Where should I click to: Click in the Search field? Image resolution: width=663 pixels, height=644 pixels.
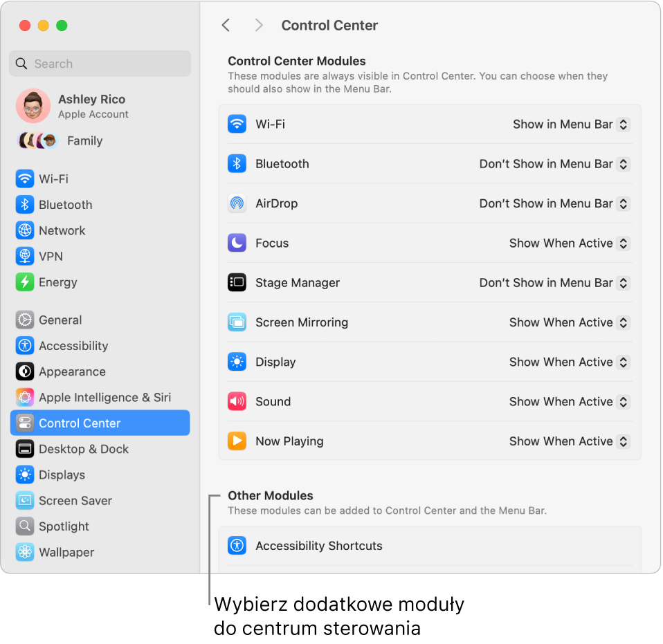pos(100,64)
